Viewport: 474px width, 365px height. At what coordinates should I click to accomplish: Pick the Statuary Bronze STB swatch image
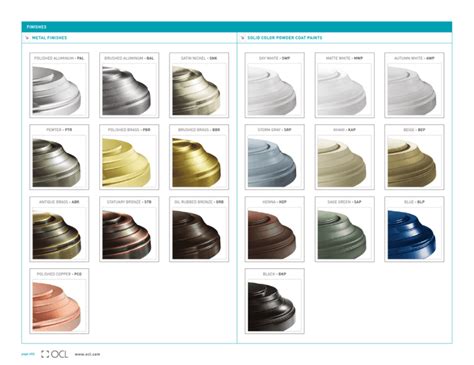pyautogui.click(x=126, y=235)
